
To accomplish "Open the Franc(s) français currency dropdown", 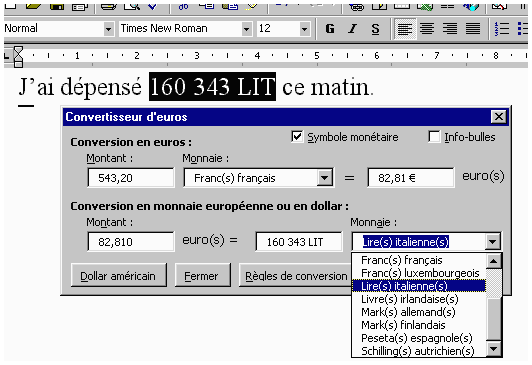I will [325, 178].
